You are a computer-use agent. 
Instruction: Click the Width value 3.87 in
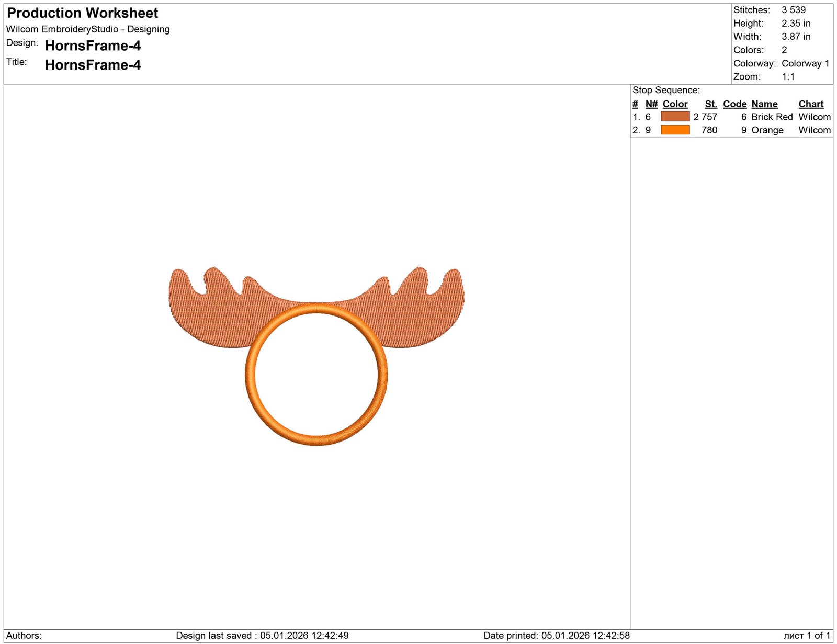click(x=796, y=37)
